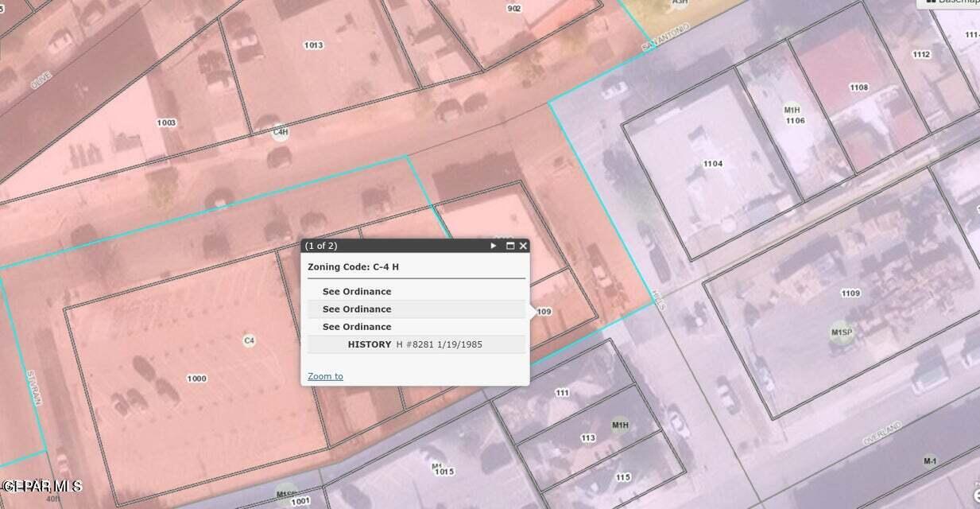This screenshot has width=980, height=509.
Task: Click the C4H zoning marker
Action: (280, 132)
